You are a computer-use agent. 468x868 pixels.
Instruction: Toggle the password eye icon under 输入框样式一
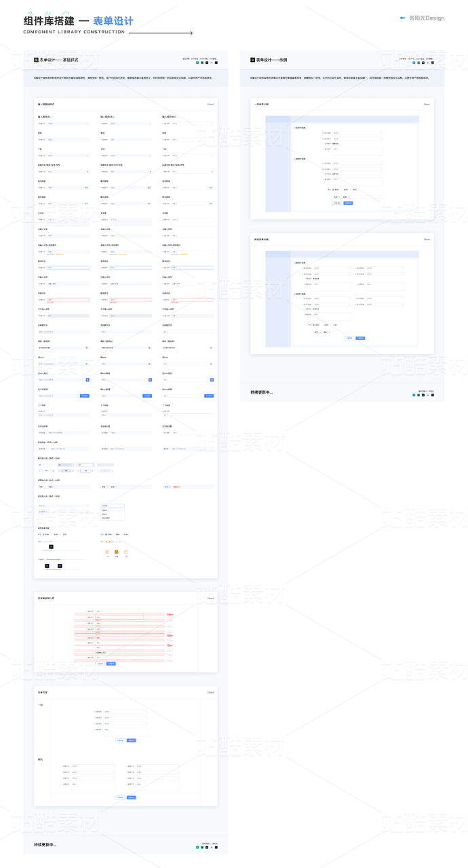pos(87,348)
